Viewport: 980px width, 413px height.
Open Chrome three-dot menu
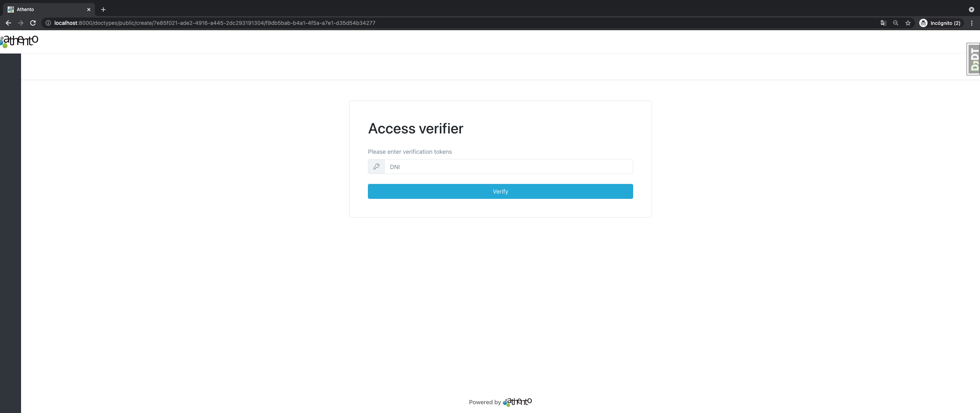click(972, 23)
